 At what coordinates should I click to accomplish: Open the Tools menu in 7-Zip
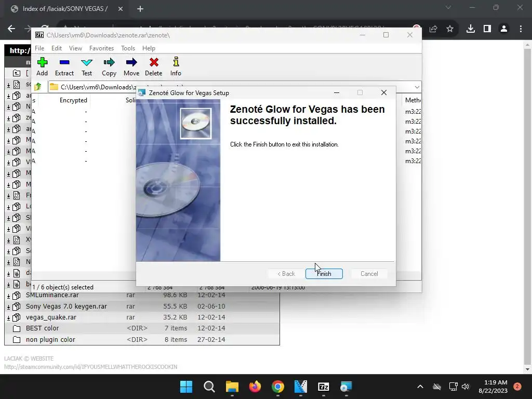tap(128, 48)
